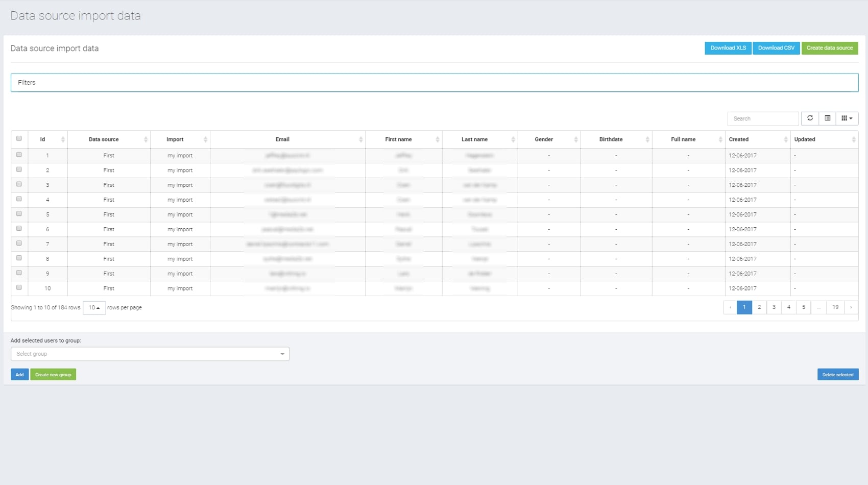Image resolution: width=868 pixels, height=485 pixels.
Task: Click the Delete selected button
Action: pyautogui.click(x=837, y=375)
